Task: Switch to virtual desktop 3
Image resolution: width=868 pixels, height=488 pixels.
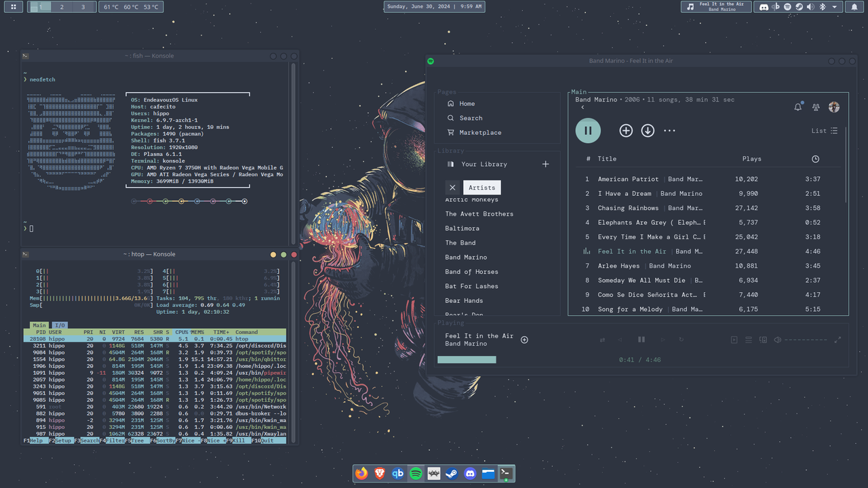Action: click(83, 7)
